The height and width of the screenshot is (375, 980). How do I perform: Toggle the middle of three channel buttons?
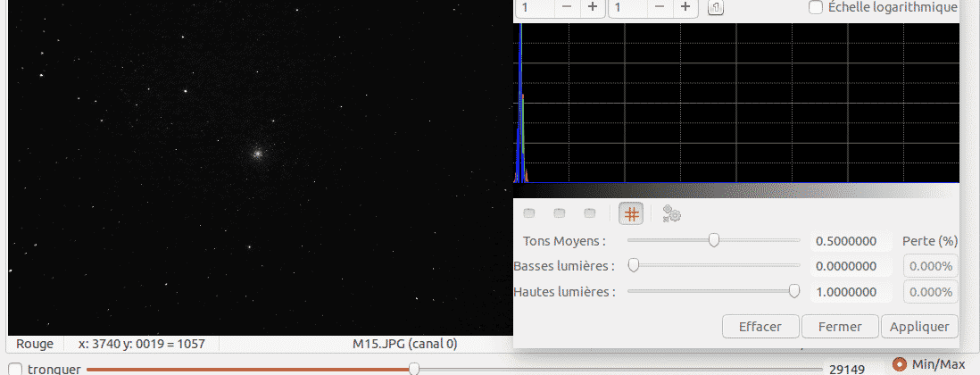[x=560, y=213]
